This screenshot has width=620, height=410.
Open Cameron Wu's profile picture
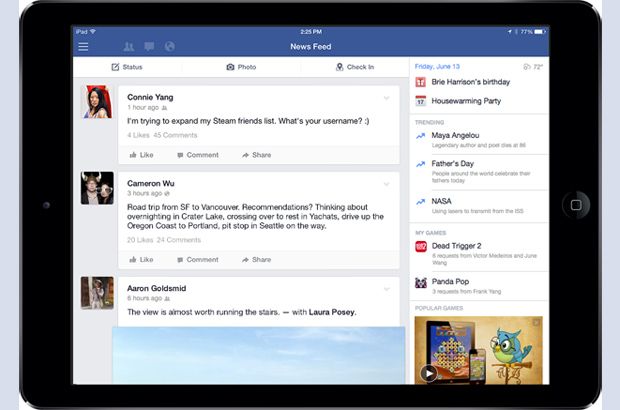click(97, 188)
